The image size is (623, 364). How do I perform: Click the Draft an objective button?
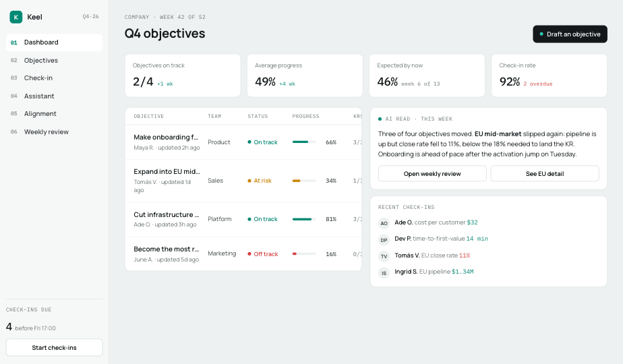click(570, 34)
